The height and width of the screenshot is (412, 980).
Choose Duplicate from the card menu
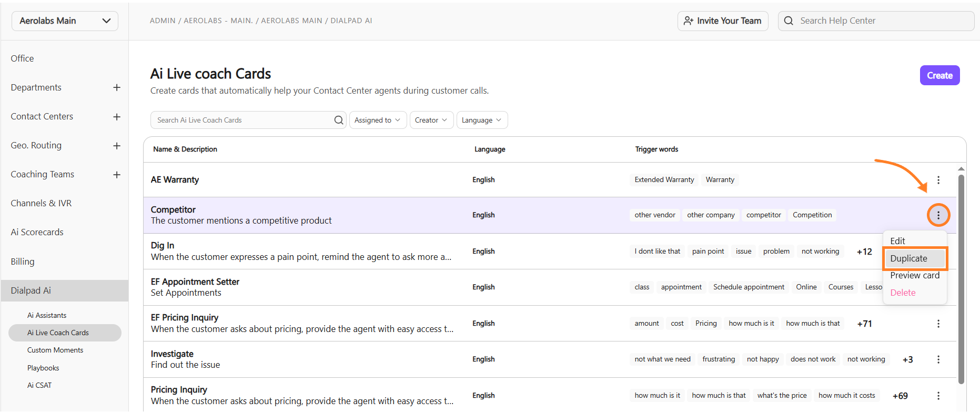click(915, 258)
